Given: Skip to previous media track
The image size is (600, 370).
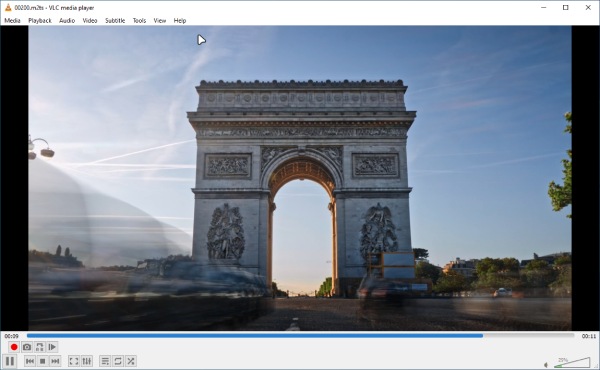Looking at the screenshot, I should click(30, 361).
